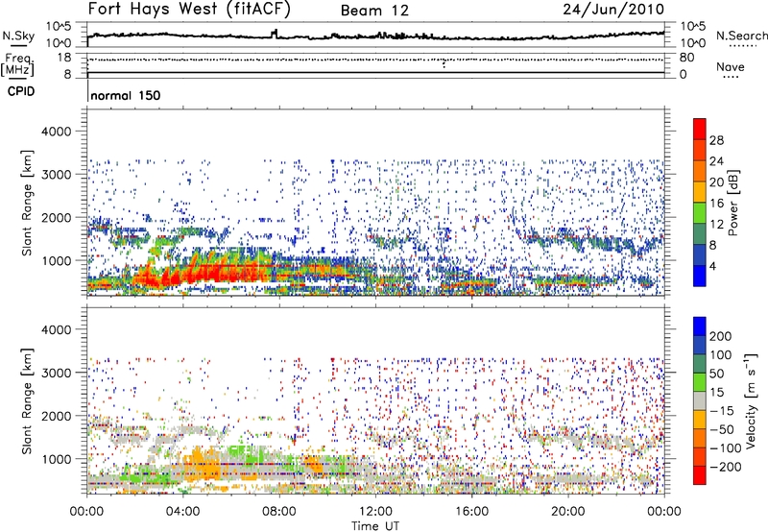768x532 pixels.
Task: Click the "10^5" tick beside N.Sky
Action: [59, 26]
